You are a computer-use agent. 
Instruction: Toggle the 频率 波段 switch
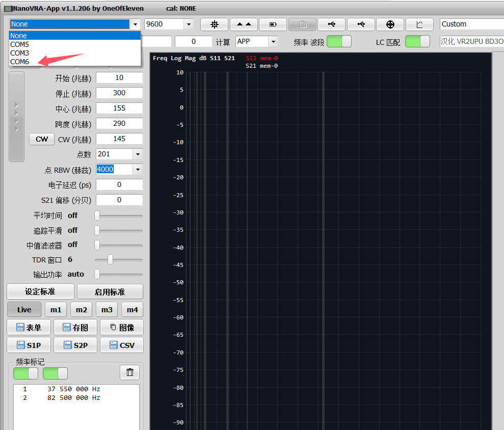point(339,41)
